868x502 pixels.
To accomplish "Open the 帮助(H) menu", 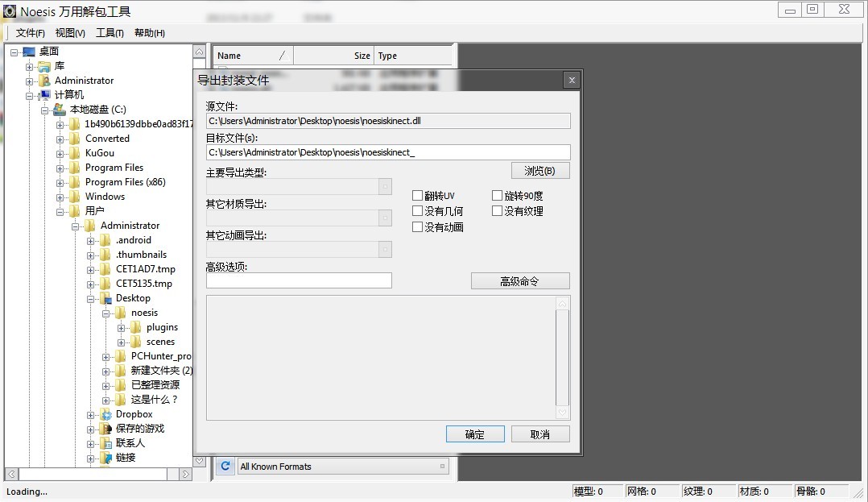I will click(x=150, y=33).
